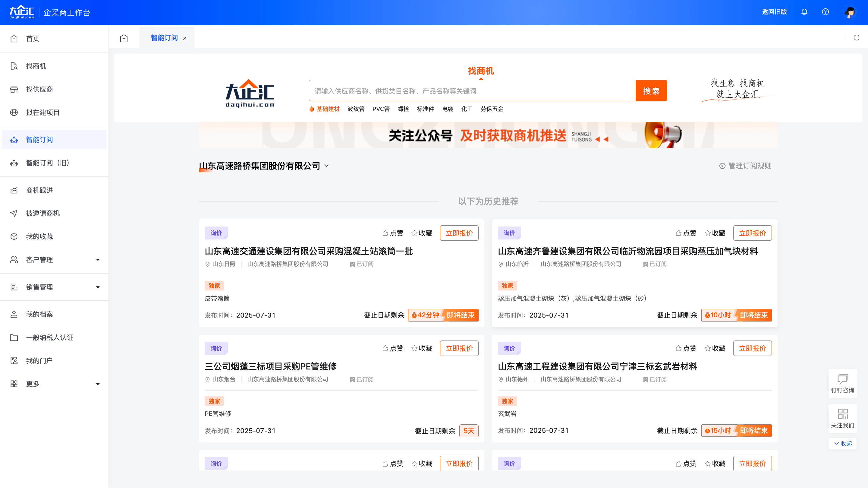Click the 找商机 search tab label

[481, 71]
